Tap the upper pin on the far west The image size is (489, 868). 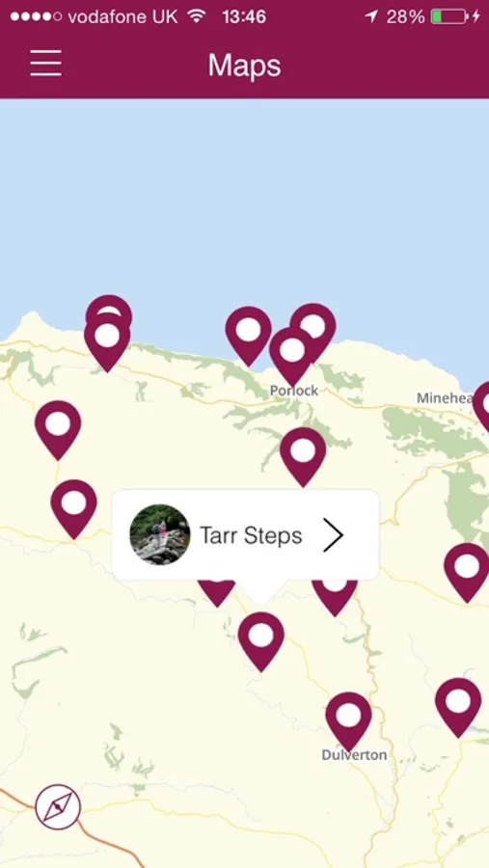(x=58, y=429)
